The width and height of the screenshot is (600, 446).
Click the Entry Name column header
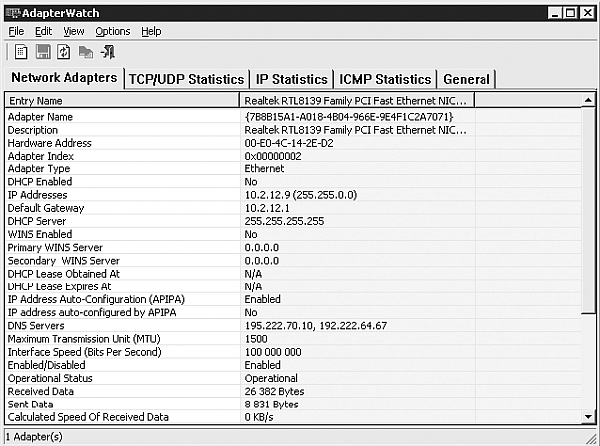coord(121,101)
